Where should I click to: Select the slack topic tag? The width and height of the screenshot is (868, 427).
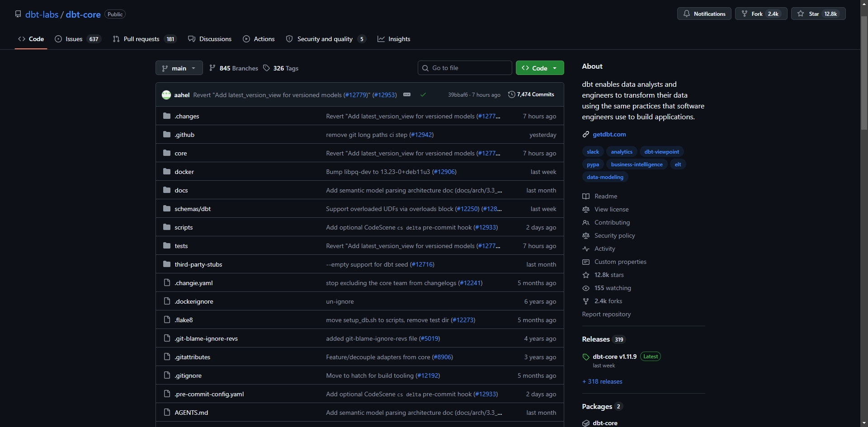[593, 152]
